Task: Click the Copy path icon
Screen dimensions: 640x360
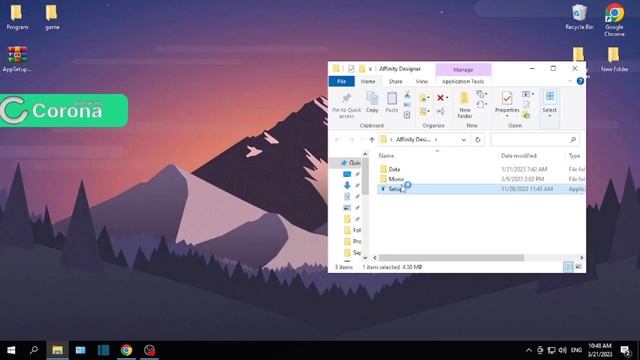Action: click(x=407, y=105)
